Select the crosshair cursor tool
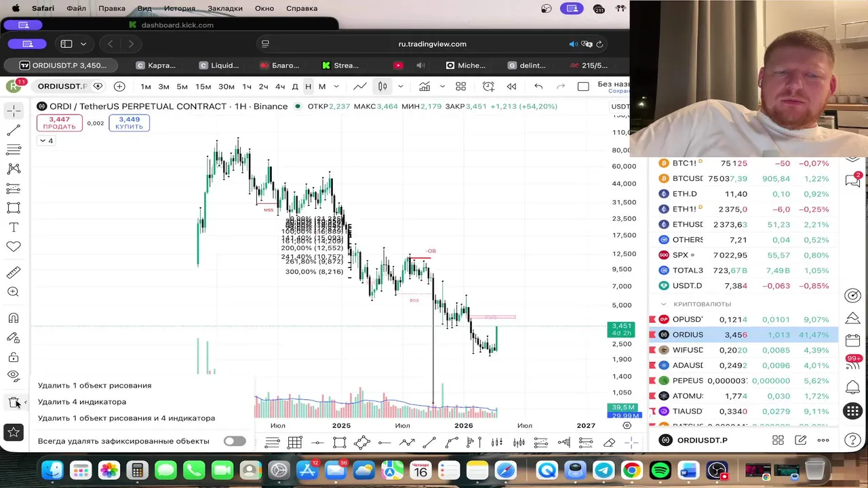Image resolution: width=868 pixels, height=488 pixels. point(14,110)
